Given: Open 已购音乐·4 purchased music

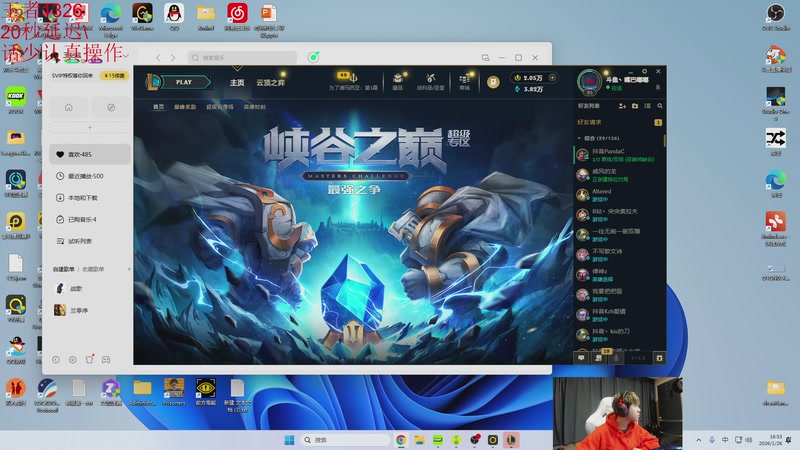Looking at the screenshot, I should point(90,219).
